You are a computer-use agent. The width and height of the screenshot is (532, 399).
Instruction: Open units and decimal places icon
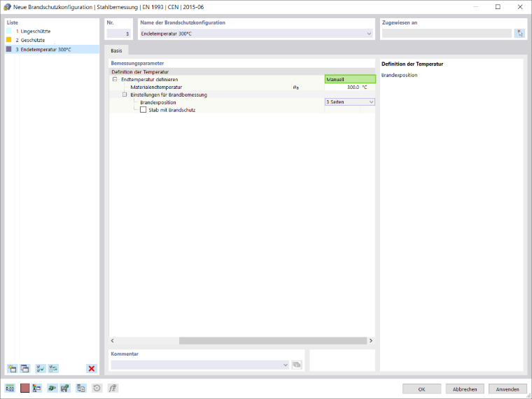[10, 388]
